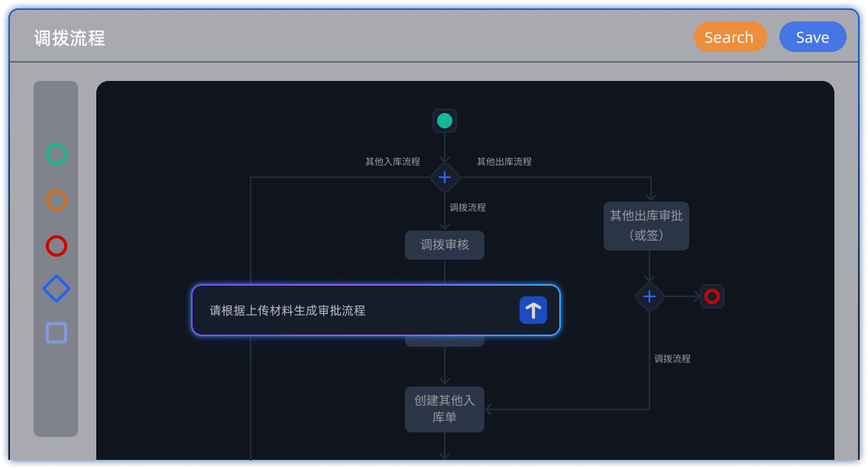
Task: Click the red end node on the canvas
Action: pyautogui.click(x=711, y=296)
